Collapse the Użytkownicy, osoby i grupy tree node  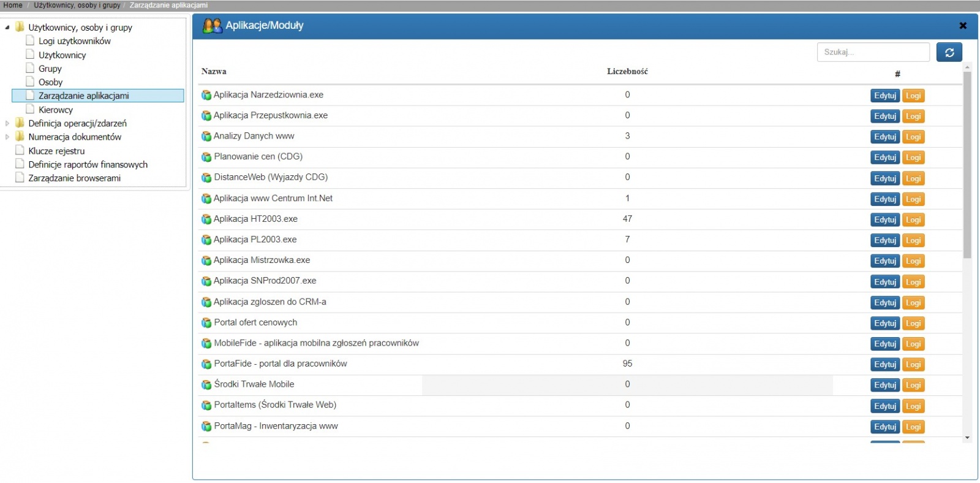coord(7,28)
